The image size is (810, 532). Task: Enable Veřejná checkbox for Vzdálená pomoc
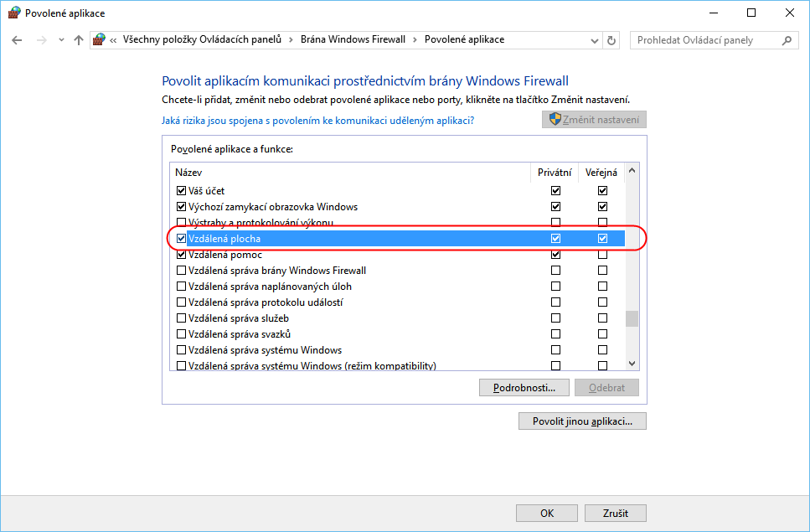(602, 255)
